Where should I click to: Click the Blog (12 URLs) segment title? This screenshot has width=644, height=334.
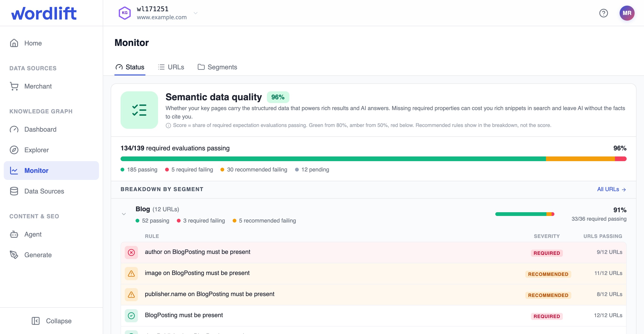click(x=157, y=209)
